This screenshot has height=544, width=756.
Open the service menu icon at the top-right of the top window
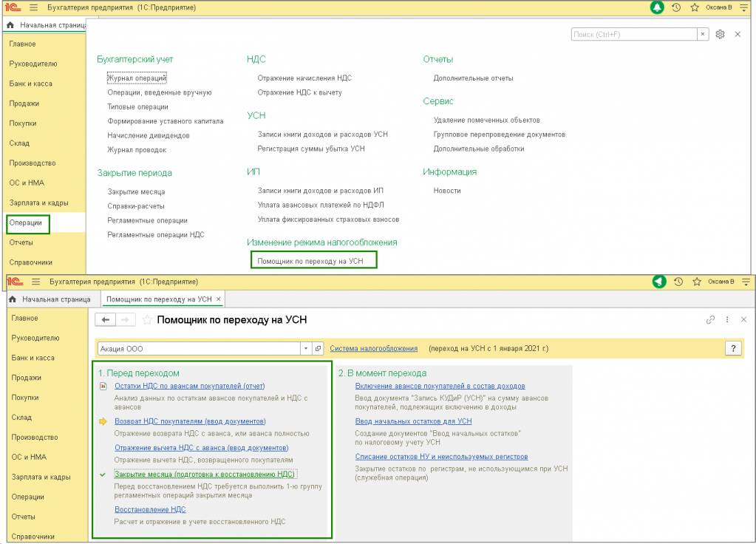744,7
